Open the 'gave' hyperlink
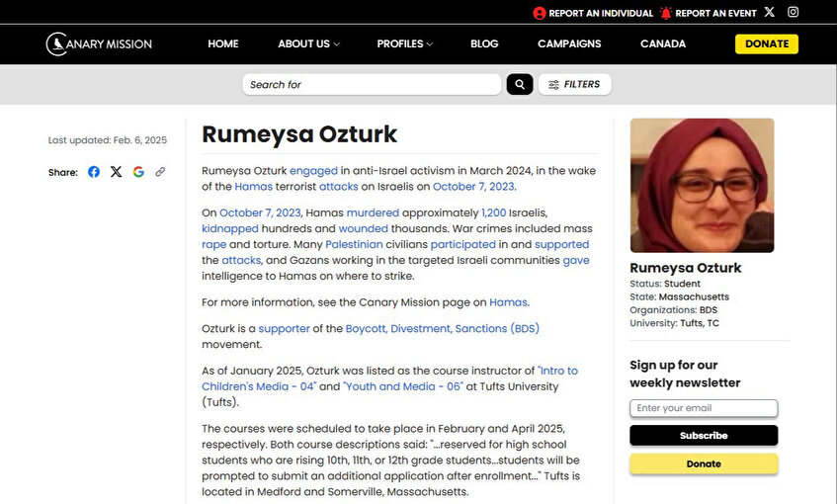The image size is (837, 504). (x=576, y=261)
